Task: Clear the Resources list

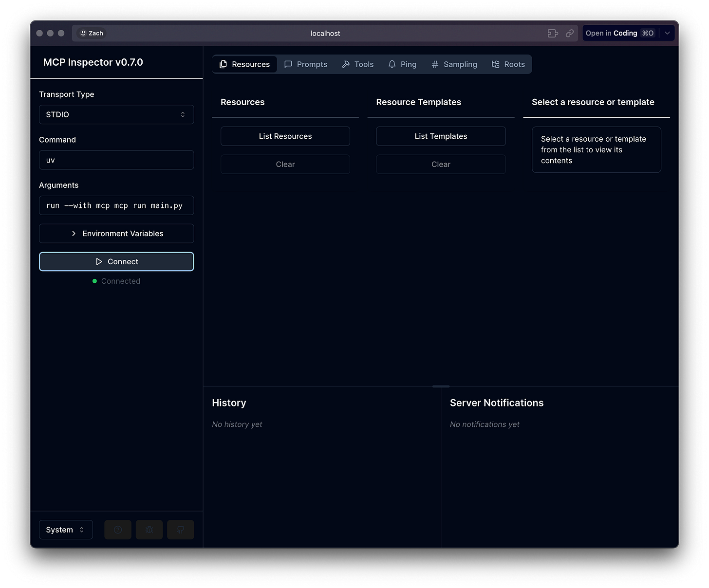Action: [x=285, y=165]
